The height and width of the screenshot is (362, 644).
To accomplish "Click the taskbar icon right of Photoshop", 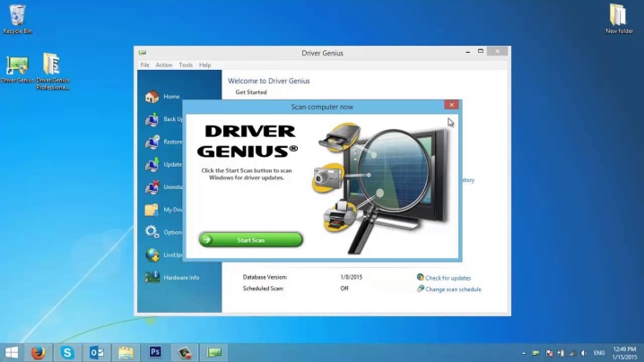I will point(185,352).
